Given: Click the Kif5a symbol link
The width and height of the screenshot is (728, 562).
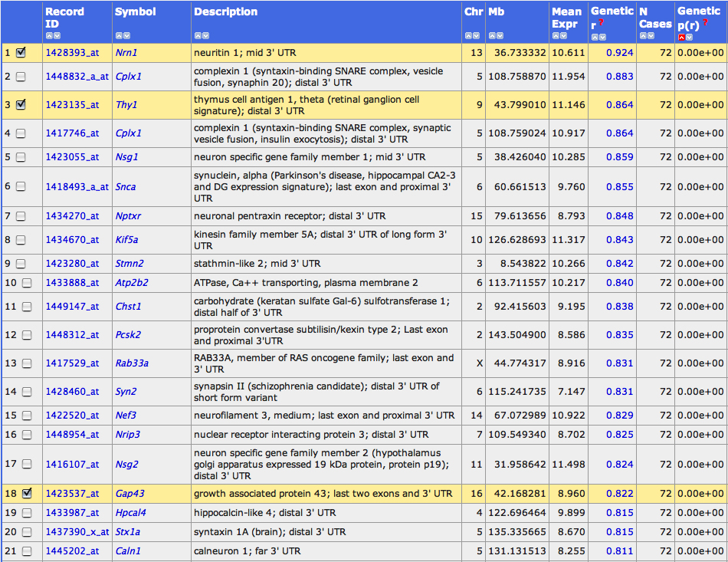Looking at the screenshot, I should tap(128, 240).
